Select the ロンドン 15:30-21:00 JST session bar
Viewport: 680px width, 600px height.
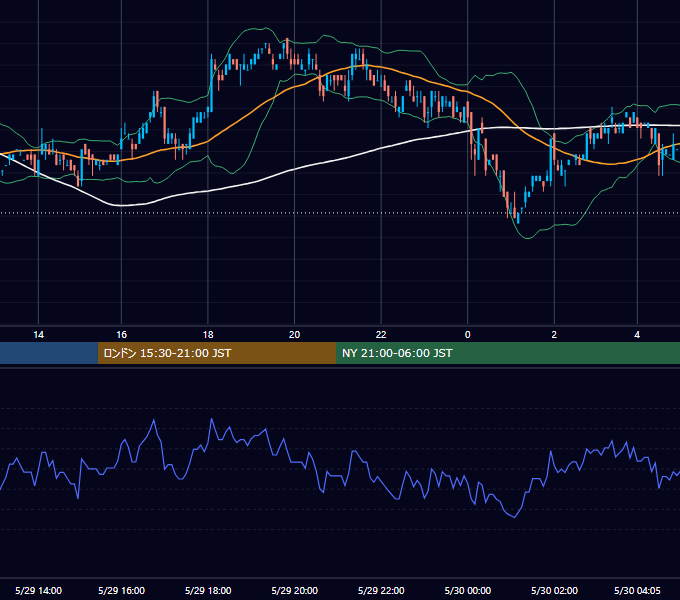(217, 353)
